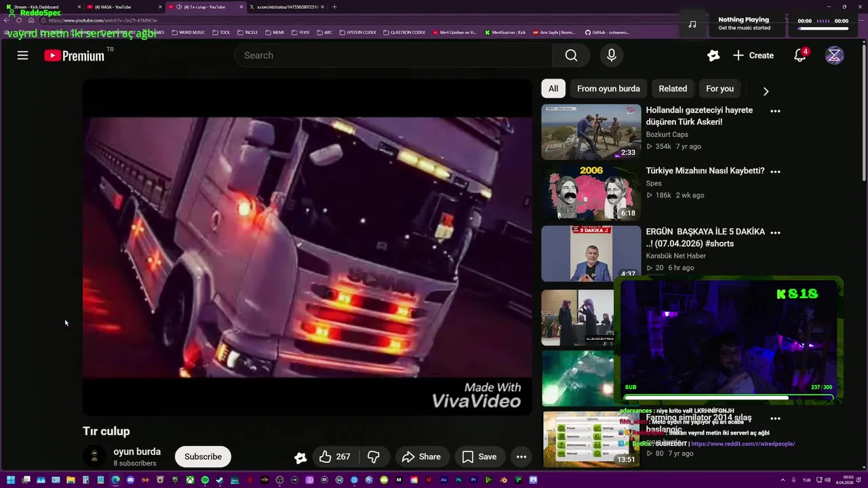Open options for ERGÜN BAŞKAYA video
This screenshot has height=488, width=868.
[775, 232]
